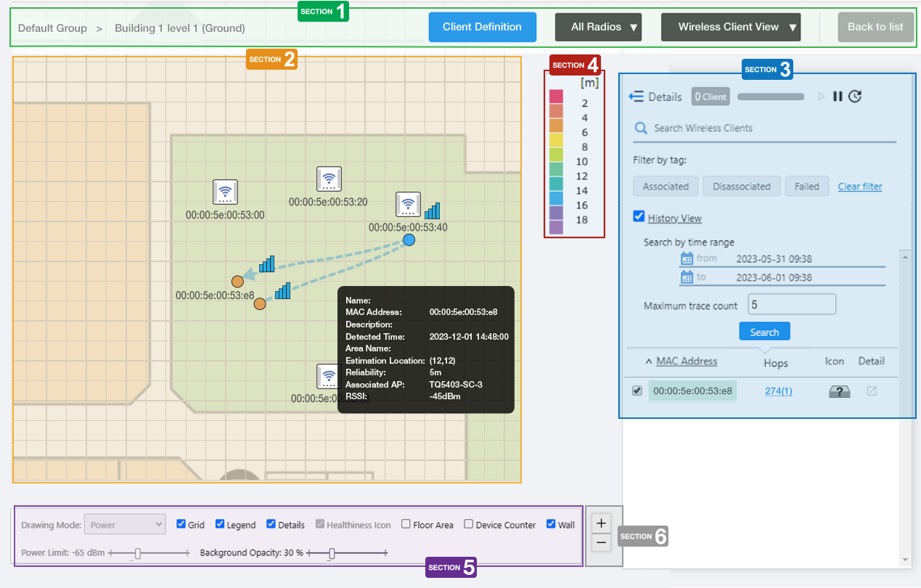Uncheck the History View checkbox
The image size is (921, 588).
point(639,216)
